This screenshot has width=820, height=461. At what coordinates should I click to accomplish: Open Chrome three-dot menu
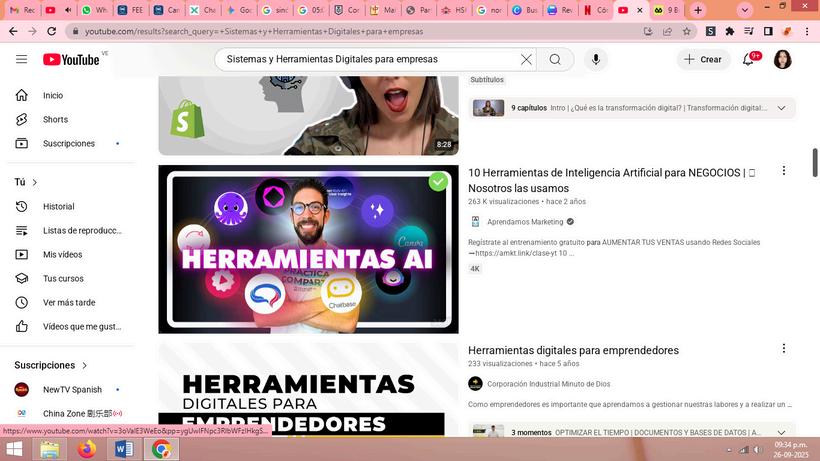[x=807, y=31]
